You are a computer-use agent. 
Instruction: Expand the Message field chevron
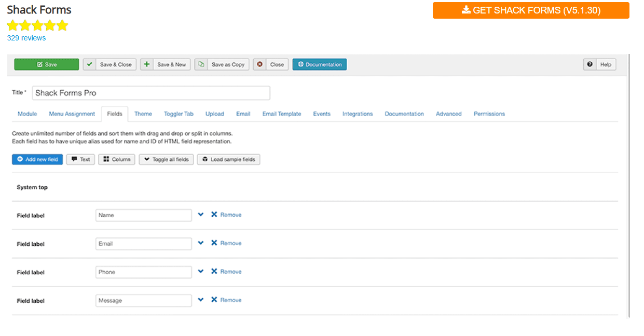[x=201, y=300]
